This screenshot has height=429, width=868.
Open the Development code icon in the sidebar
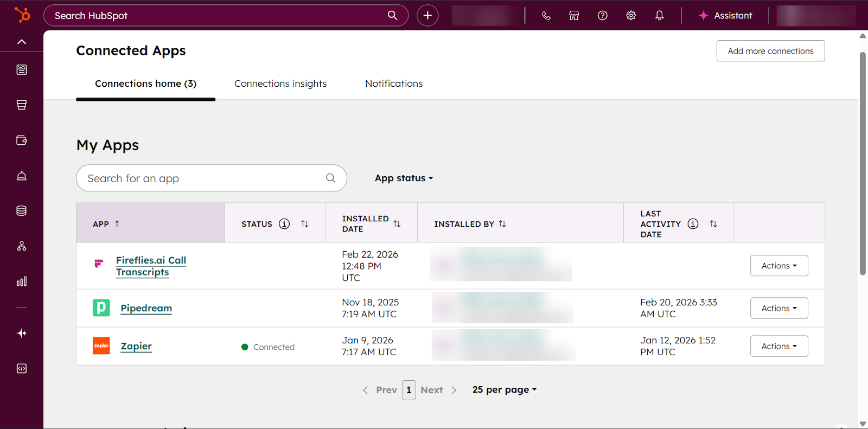(x=22, y=369)
